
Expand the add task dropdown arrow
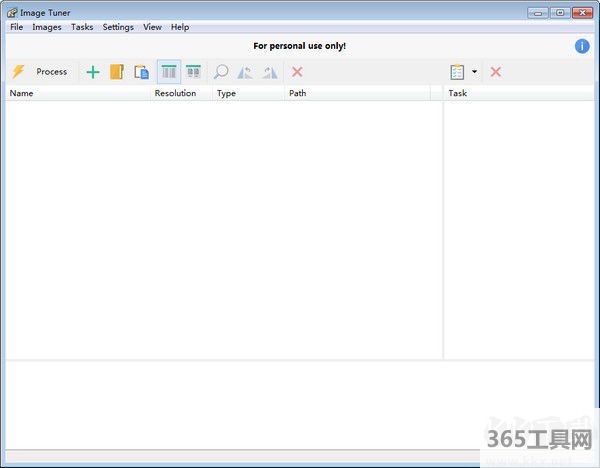point(474,72)
